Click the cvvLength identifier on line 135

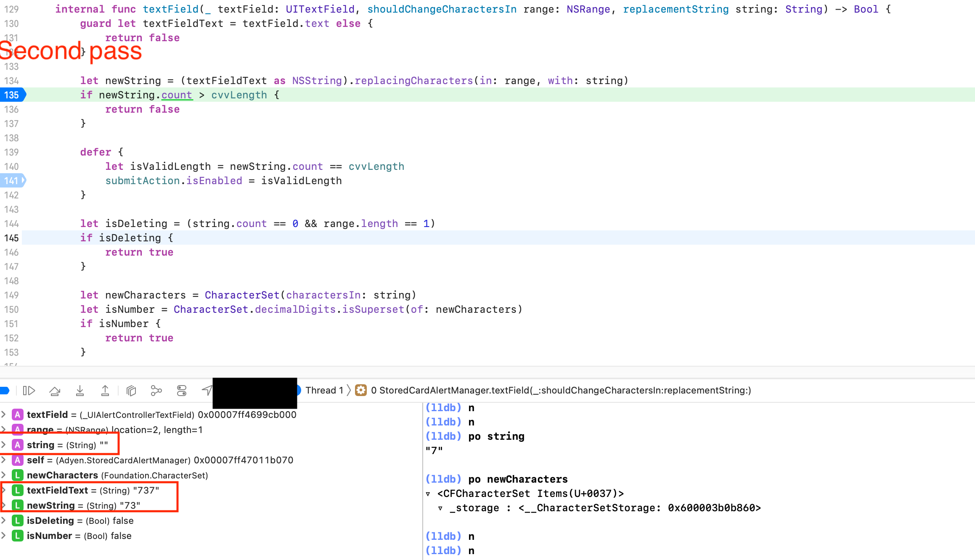coord(239,95)
